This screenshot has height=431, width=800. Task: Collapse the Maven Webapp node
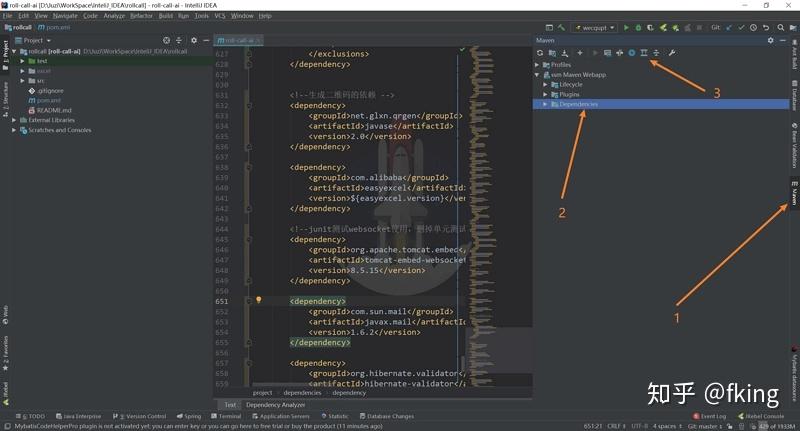click(537, 75)
